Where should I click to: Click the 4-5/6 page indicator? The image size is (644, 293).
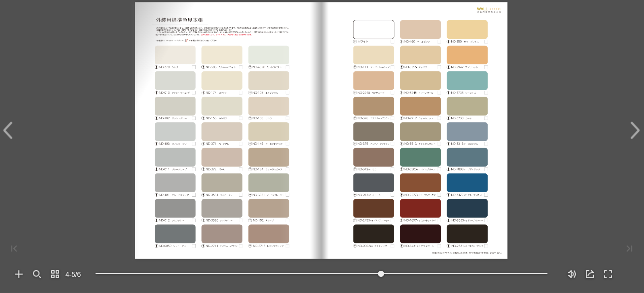click(x=73, y=274)
